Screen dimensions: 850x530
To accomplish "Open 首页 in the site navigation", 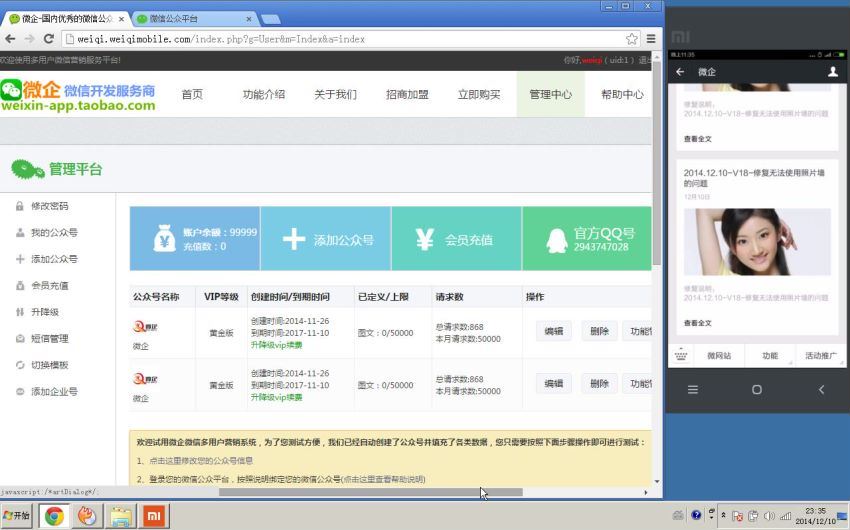I will coord(192,94).
